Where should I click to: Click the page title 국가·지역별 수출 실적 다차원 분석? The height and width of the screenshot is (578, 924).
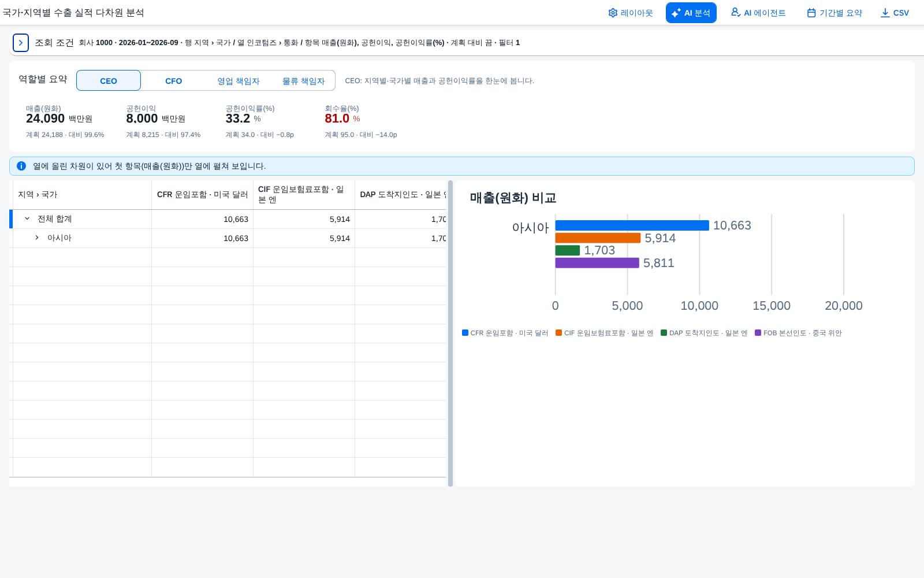pos(73,13)
